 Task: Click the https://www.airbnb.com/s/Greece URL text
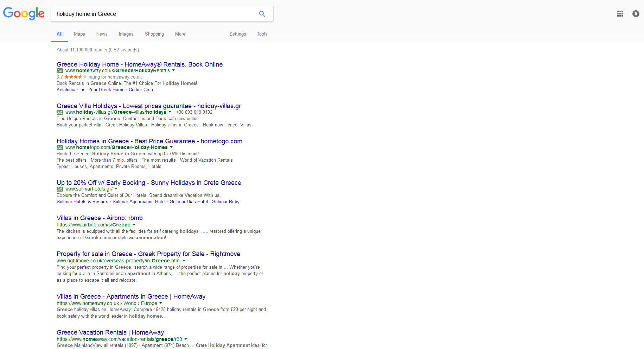coord(94,225)
